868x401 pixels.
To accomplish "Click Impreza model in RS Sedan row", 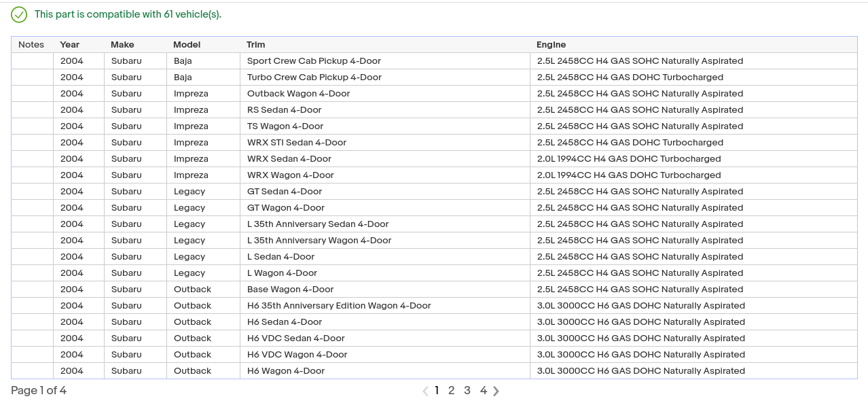I will point(204,110).
